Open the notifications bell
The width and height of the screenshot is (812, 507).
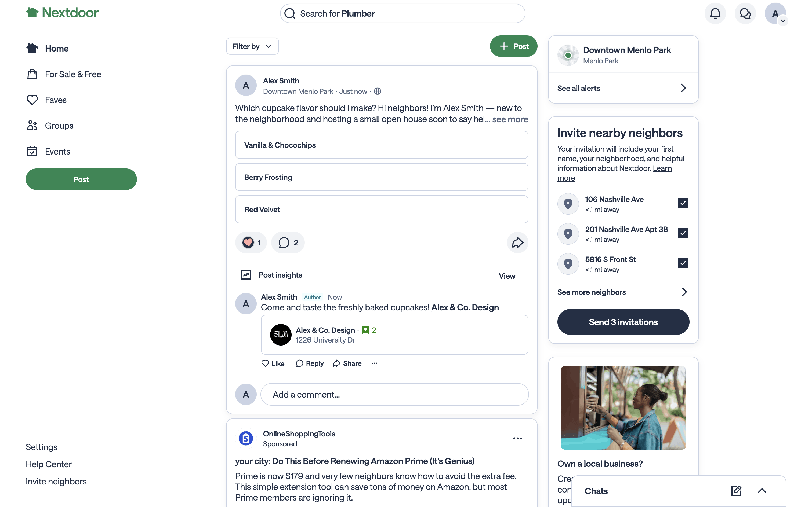(715, 13)
